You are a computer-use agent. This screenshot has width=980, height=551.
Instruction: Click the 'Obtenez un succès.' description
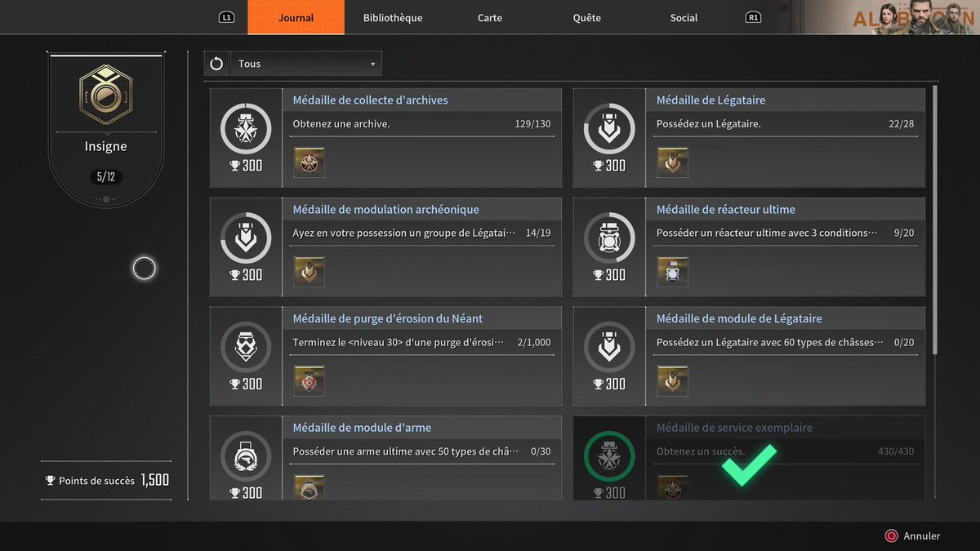coord(701,451)
